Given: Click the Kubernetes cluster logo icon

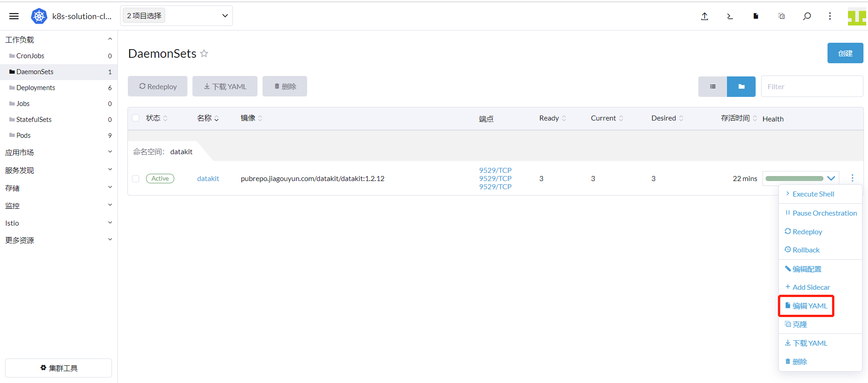Looking at the screenshot, I should click(x=39, y=16).
